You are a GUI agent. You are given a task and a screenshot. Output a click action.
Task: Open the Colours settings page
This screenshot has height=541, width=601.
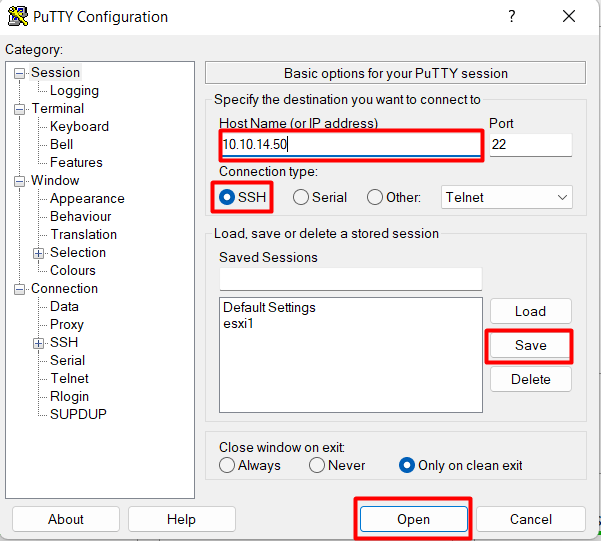click(x=72, y=270)
